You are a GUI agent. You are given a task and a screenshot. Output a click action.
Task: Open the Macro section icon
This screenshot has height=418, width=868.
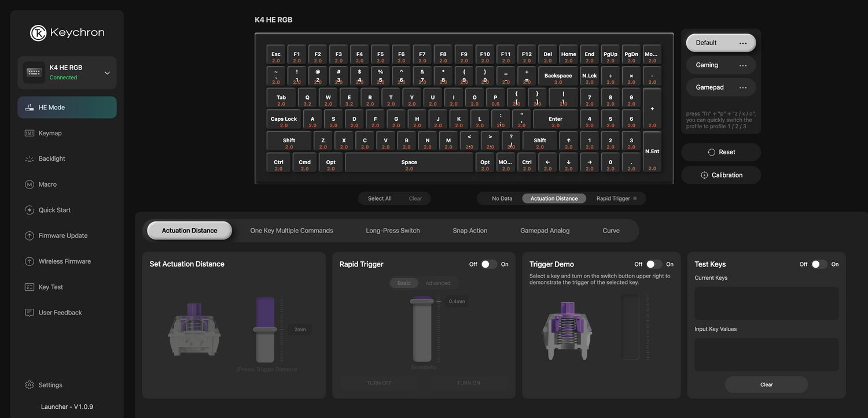pyautogui.click(x=30, y=184)
